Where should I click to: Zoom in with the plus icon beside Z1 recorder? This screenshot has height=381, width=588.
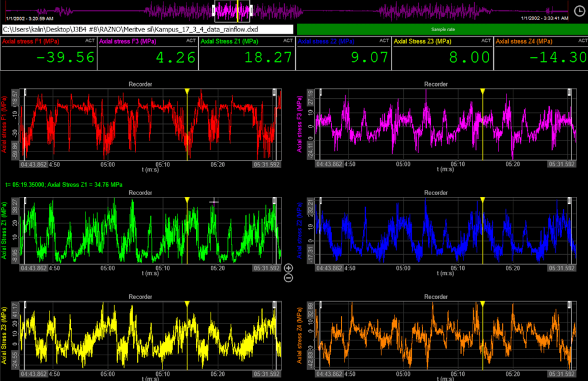tap(288, 268)
